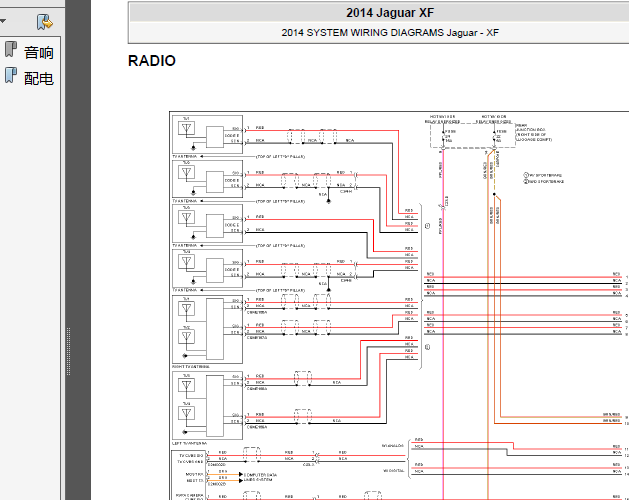Click the 'LEFT TV ANTENNA' label in diagram

click(x=190, y=443)
